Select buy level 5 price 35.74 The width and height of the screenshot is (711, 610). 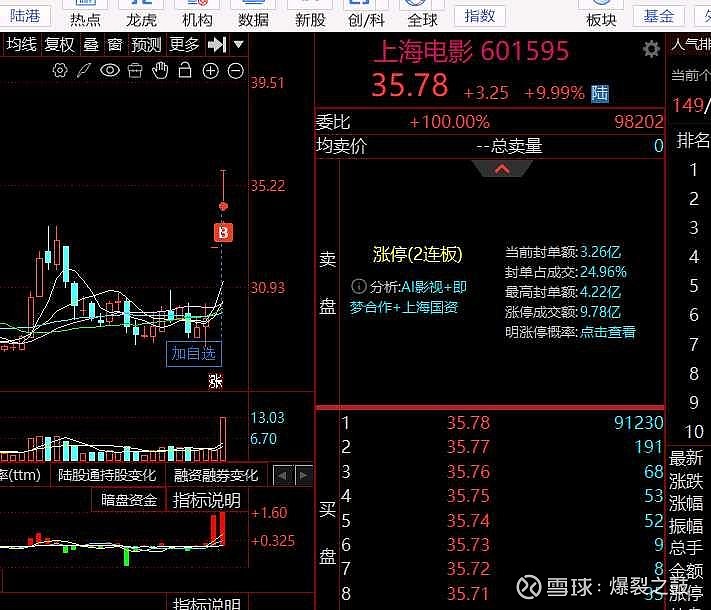tap(468, 520)
